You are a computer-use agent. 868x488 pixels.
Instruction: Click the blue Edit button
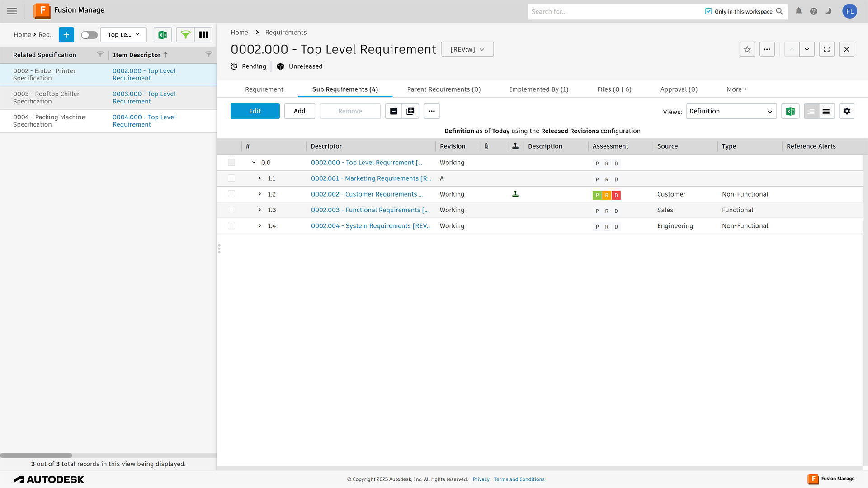pyautogui.click(x=255, y=111)
